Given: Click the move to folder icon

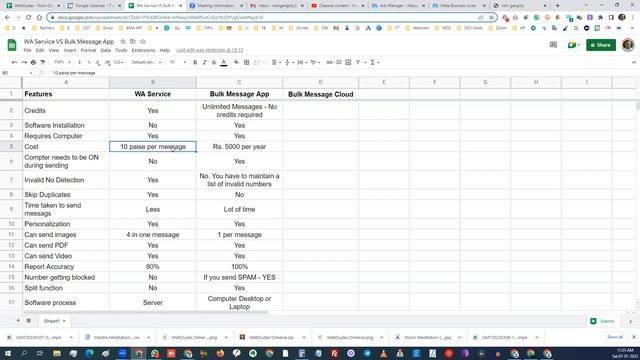Looking at the screenshot, I should 133,42.
